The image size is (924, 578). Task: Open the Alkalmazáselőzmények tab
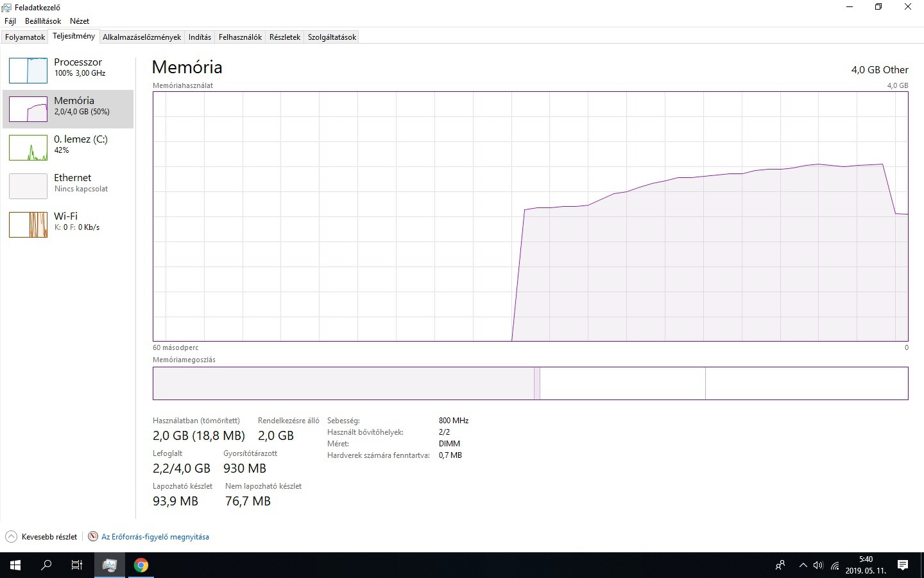[142, 37]
